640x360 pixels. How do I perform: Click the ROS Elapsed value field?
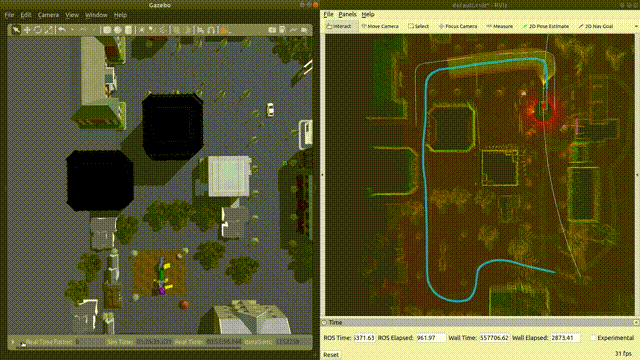pyautogui.click(x=430, y=338)
